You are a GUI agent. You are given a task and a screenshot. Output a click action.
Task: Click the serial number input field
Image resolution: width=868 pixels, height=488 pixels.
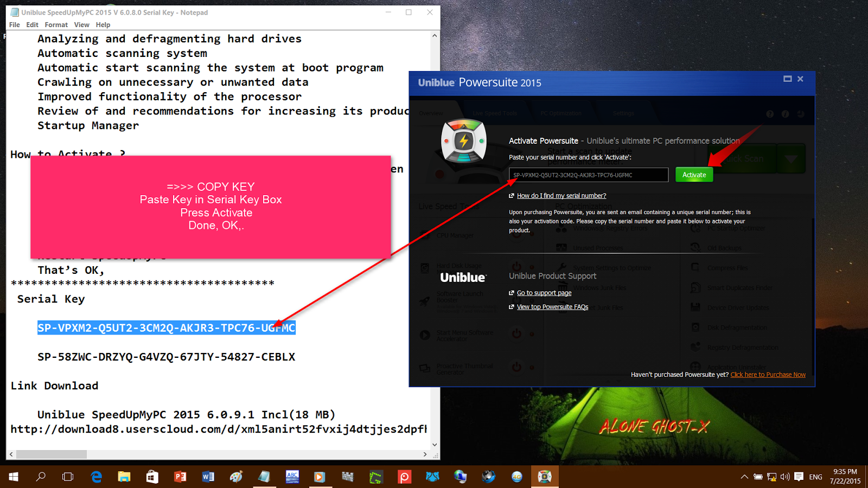click(588, 175)
